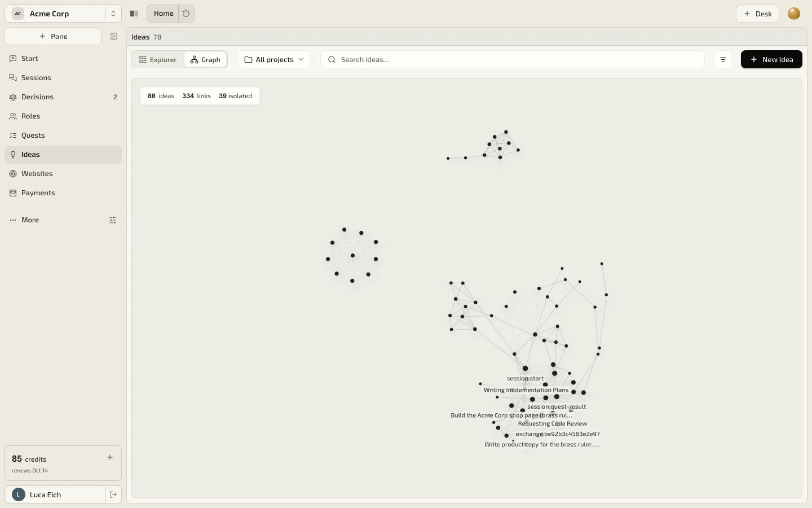Click the logout icon next to Luca Eich

(113, 494)
